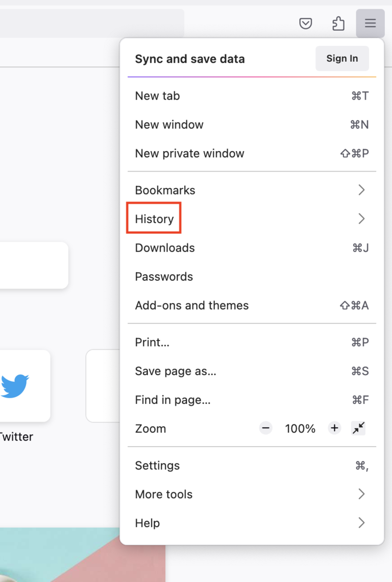Open the Downloads menu item
This screenshot has width=392, height=582.
165,248
